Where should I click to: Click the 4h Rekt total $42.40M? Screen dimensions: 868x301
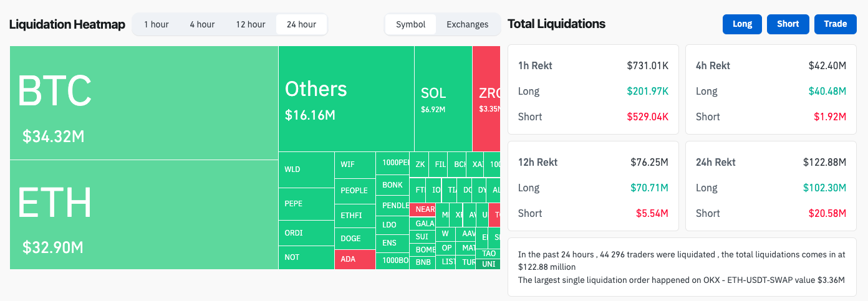coord(827,65)
